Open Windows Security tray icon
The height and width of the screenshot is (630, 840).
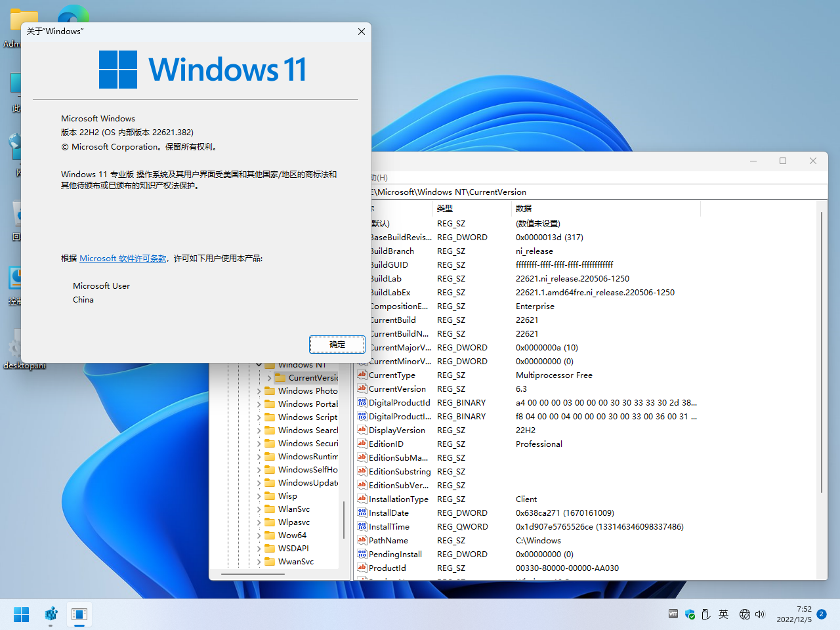[690, 614]
